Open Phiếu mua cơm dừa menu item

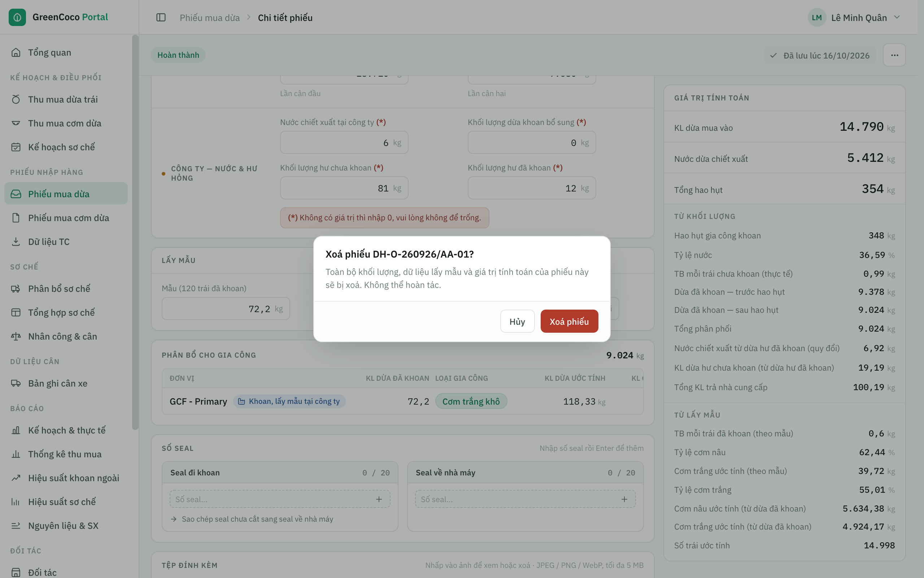tap(66, 218)
